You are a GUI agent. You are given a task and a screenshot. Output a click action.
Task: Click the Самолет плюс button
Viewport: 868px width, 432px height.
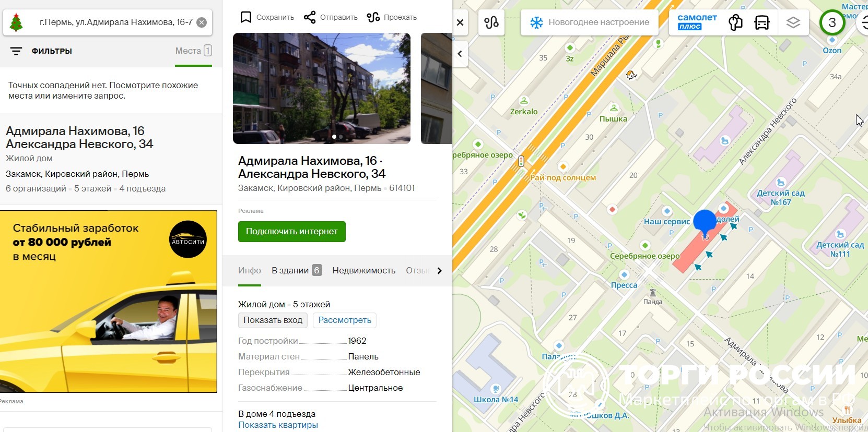[x=697, y=22]
